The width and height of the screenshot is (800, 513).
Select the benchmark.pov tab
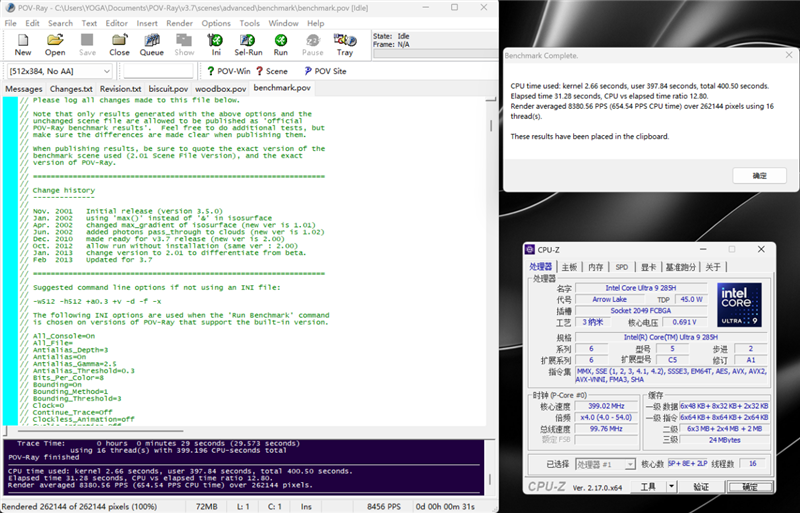point(282,88)
